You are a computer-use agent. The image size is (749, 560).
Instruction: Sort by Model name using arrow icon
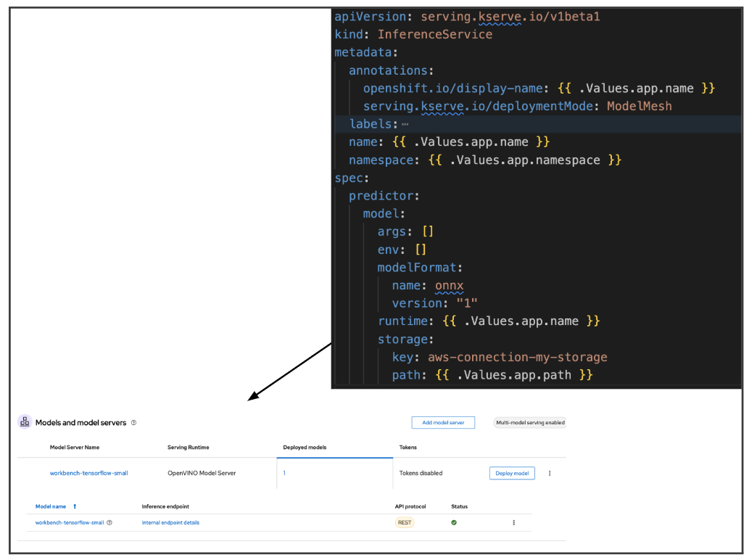(x=75, y=506)
